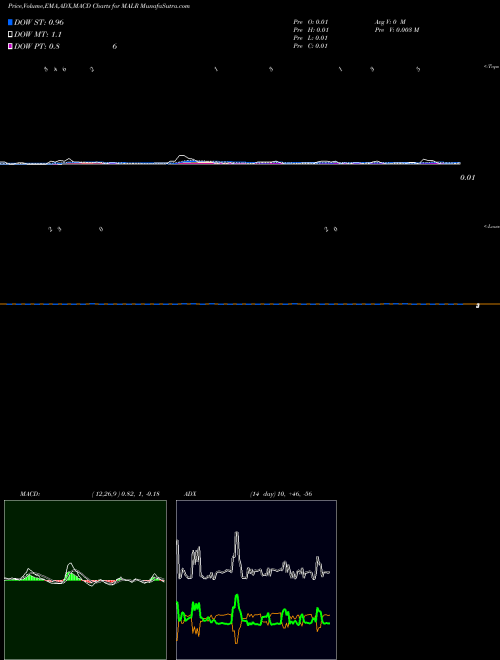Click the 'Pre O: 0.01' open value
The image size is (500, 660).
[x=311, y=21]
